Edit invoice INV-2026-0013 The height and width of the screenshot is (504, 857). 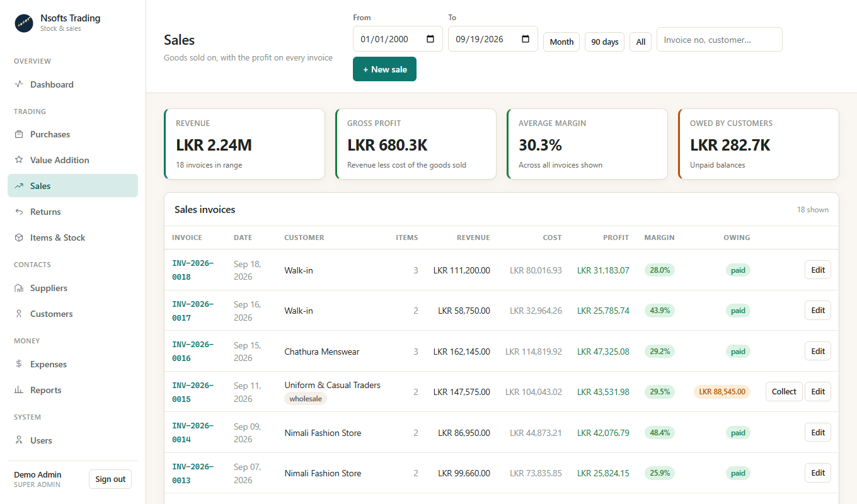click(818, 472)
